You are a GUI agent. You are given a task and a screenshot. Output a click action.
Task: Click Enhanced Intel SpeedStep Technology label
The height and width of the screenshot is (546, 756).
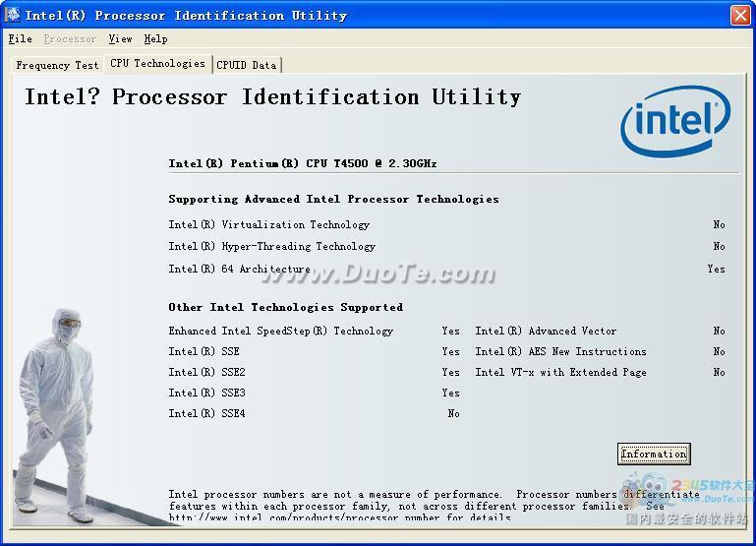[x=281, y=331]
